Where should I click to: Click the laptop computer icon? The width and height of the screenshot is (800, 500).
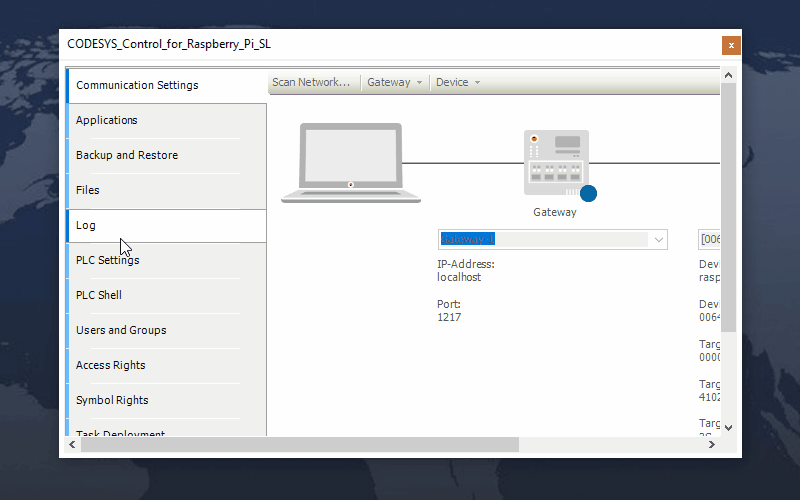pos(342,162)
